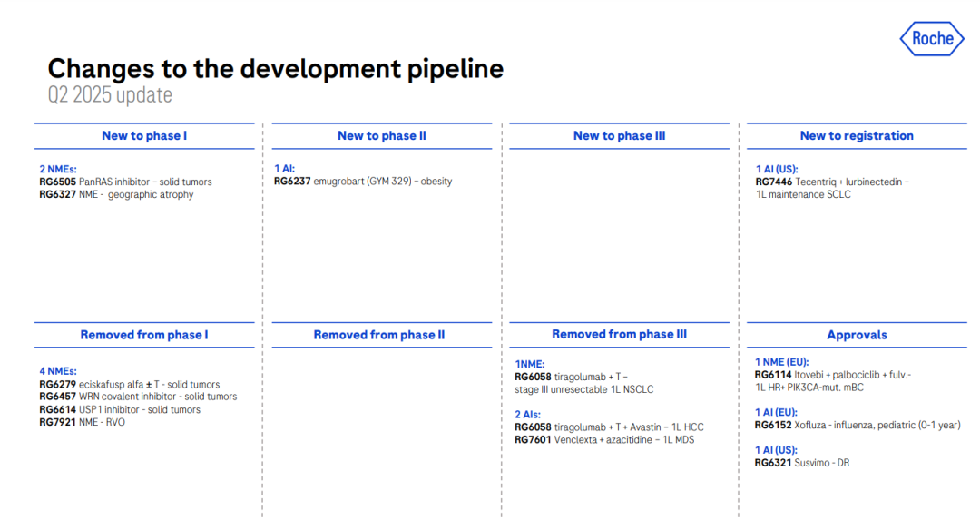The width and height of the screenshot is (980, 520).
Task: Select '1L HR+ PIK3CA-mut. mBC' text
Action: click(x=809, y=387)
